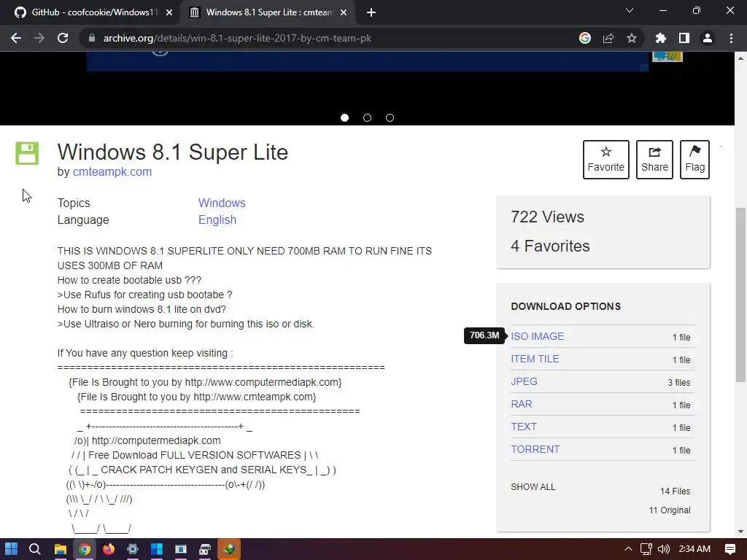
Task: Open the cmteampk.com author link
Action: click(x=112, y=172)
